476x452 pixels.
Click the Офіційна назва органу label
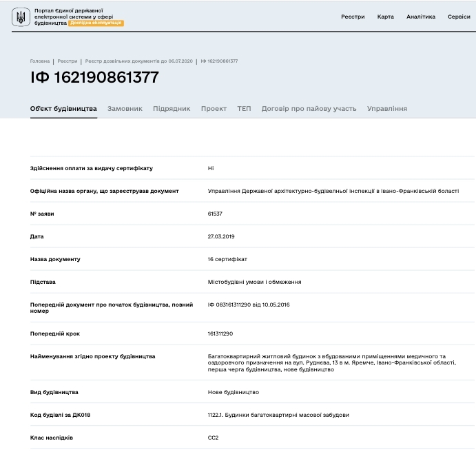point(105,191)
